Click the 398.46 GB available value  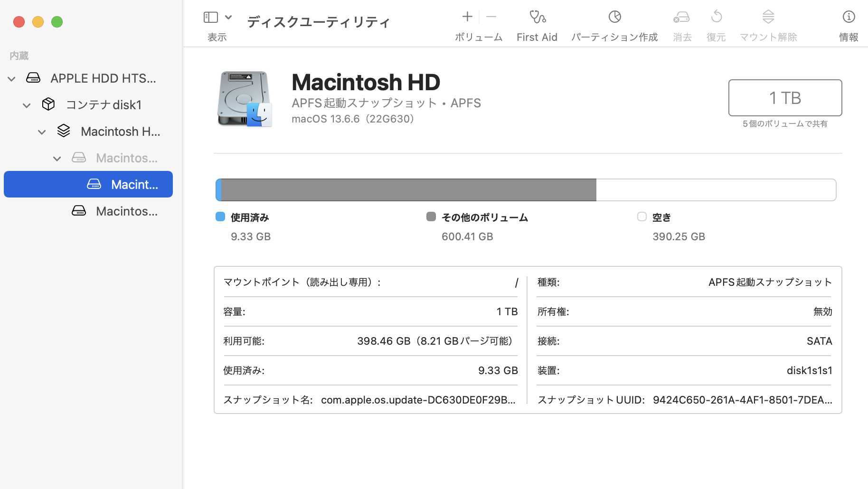point(436,341)
